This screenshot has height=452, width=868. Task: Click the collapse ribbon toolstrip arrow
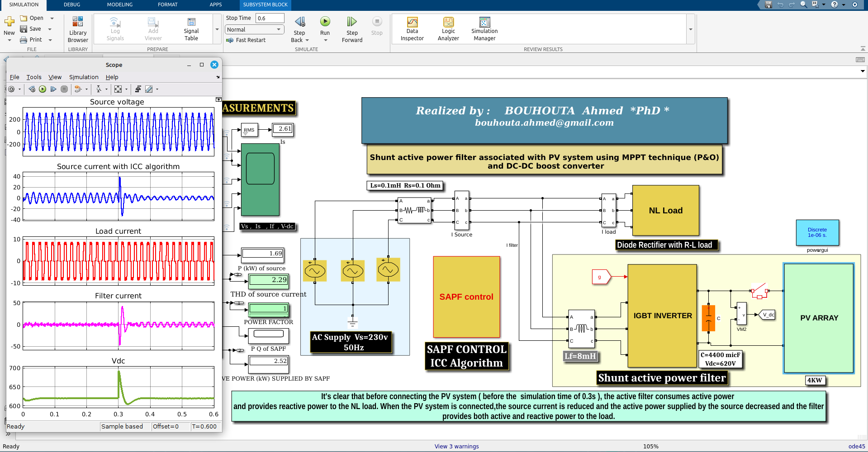point(863,48)
